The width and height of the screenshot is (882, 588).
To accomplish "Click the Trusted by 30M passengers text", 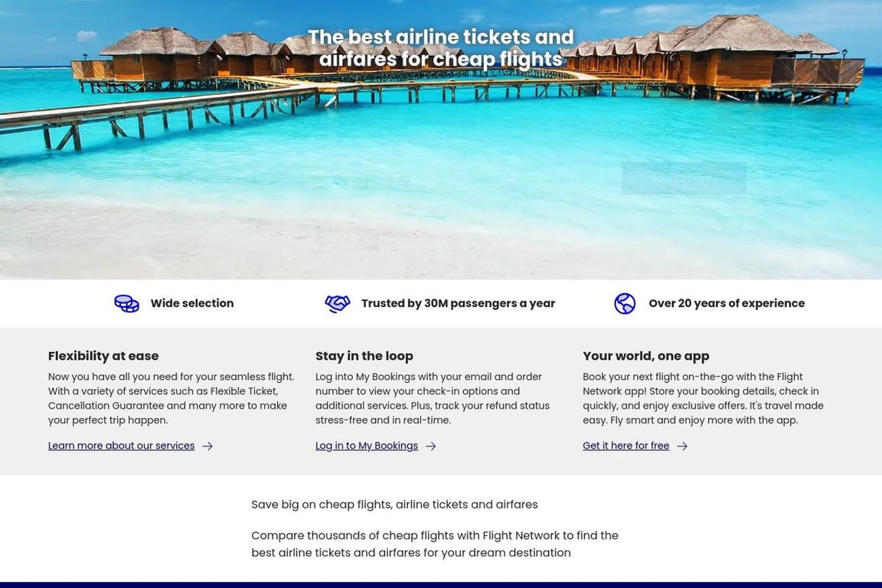I will point(457,303).
